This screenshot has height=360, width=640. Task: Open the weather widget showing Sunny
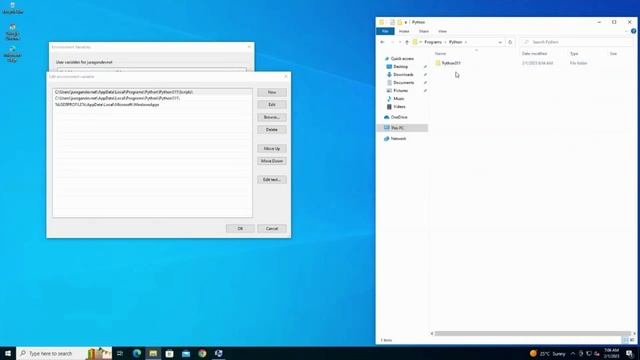(547, 353)
